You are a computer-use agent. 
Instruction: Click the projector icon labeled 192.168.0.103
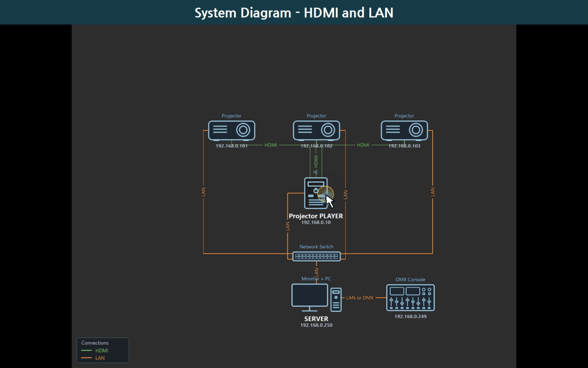point(404,130)
